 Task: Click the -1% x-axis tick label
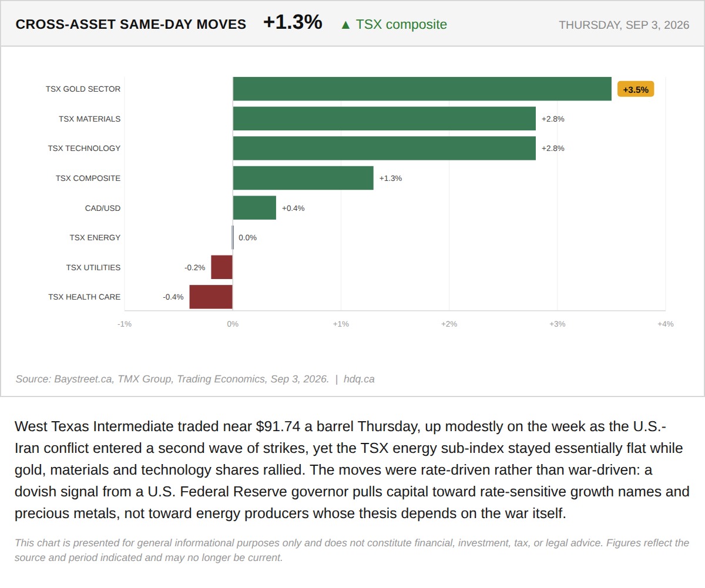125,324
